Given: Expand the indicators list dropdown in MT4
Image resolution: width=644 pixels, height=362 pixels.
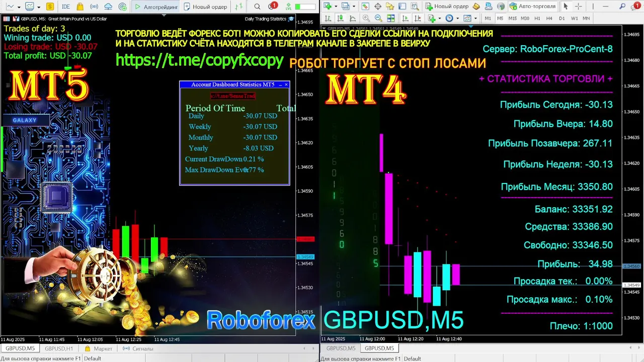Looking at the screenshot, I should tap(440, 18).
